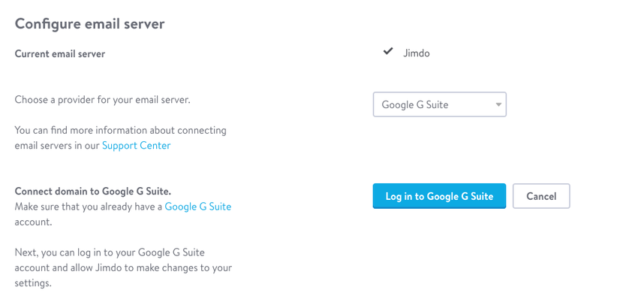The width and height of the screenshot is (644, 308).
Task: Click the email servers in our text
Action: [x=58, y=146]
